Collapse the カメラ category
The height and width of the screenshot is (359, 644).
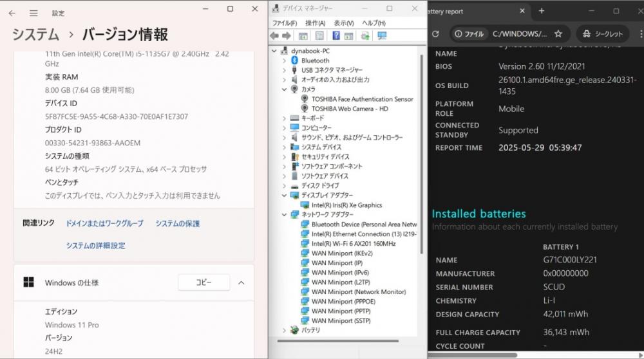pyautogui.click(x=284, y=89)
